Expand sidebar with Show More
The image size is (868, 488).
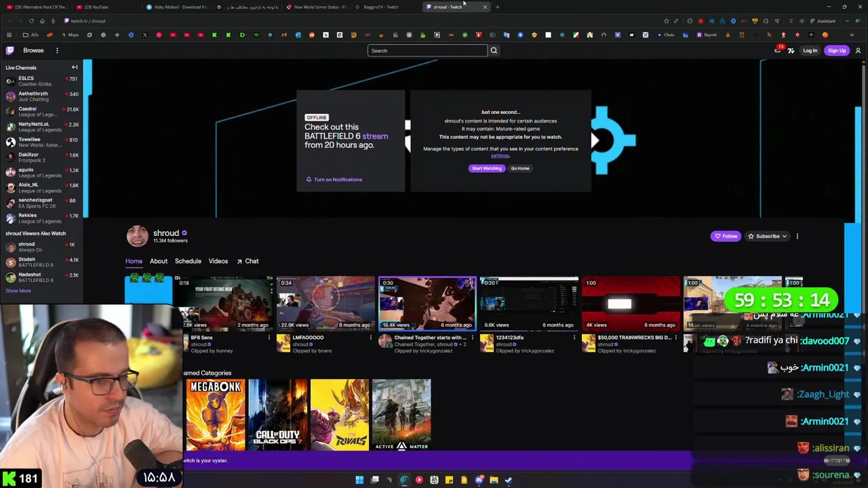18,291
